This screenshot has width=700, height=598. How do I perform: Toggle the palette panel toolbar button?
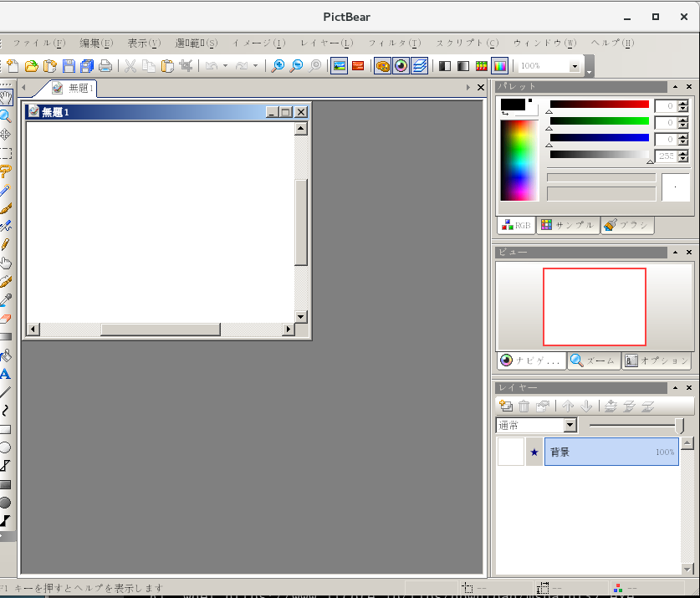point(382,66)
